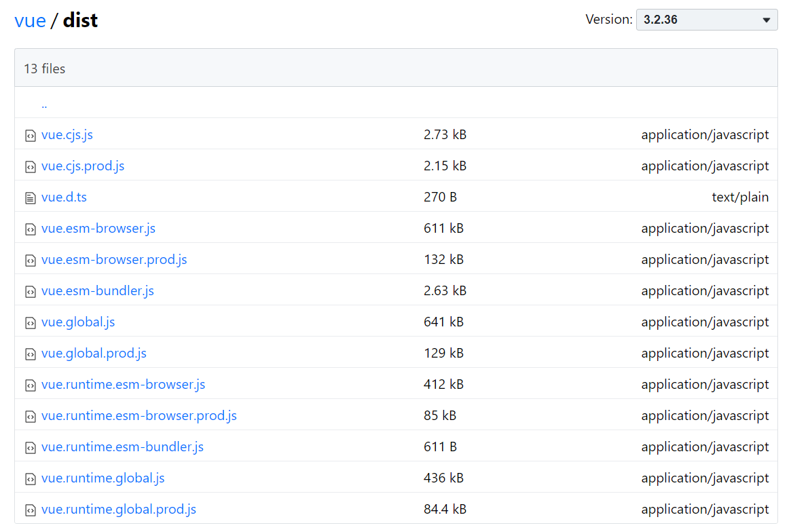View the vue.runtime.esm-browser.prod.js file

[x=139, y=416]
